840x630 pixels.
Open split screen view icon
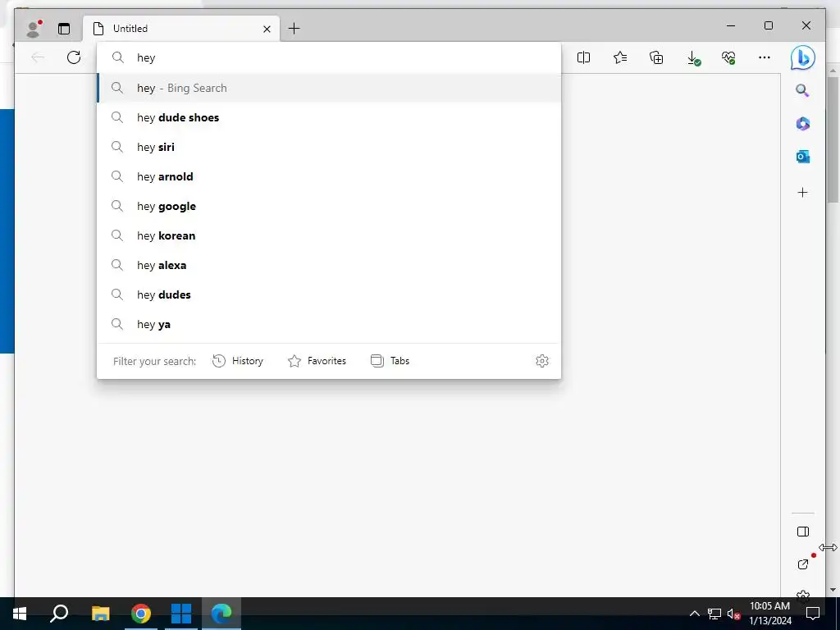583,57
